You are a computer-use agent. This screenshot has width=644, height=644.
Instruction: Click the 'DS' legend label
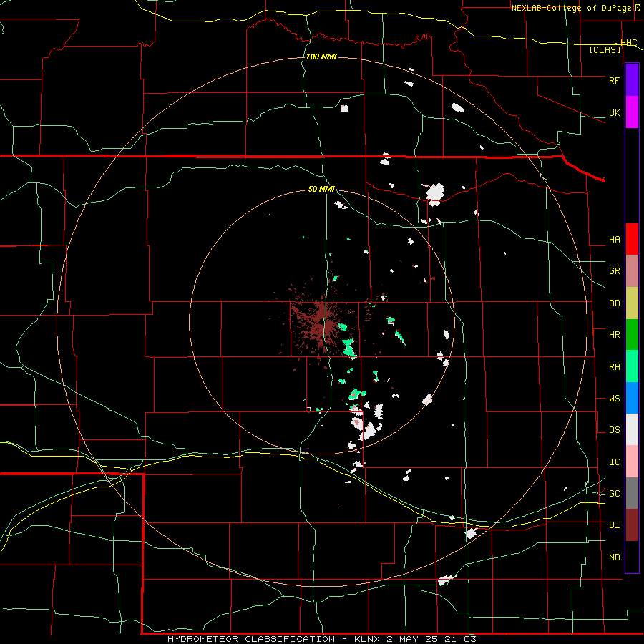(x=614, y=430)
